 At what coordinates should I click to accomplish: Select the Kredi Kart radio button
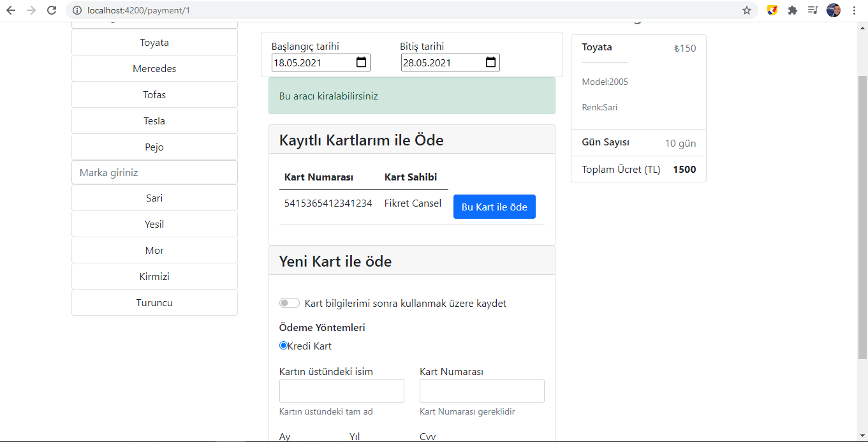coord(283,345)
